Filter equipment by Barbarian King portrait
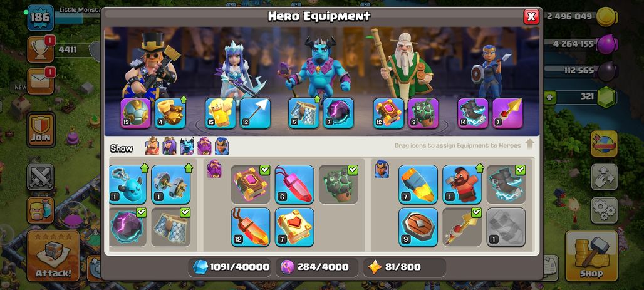Viewport: 644px width, 290px height. (x=152, y=145)
